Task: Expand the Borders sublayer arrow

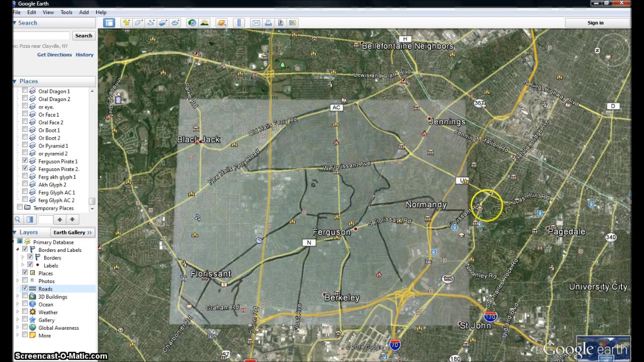Action: click(23, 257)
